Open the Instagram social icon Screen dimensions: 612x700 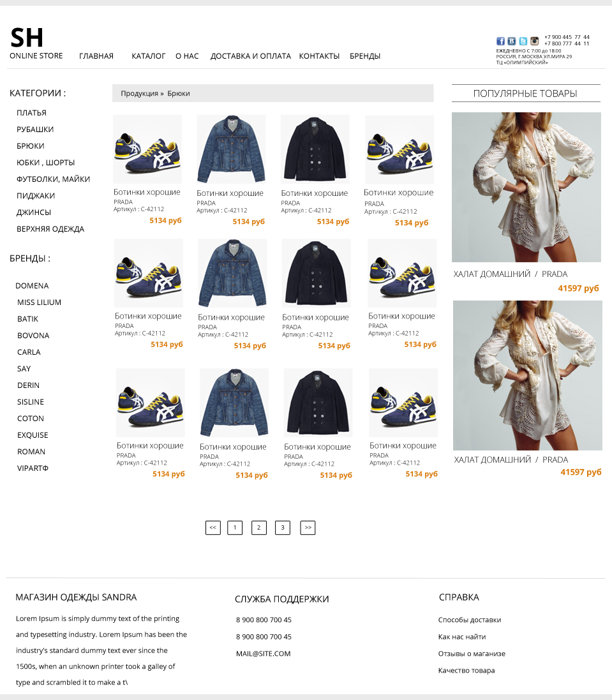pos(534,41)
